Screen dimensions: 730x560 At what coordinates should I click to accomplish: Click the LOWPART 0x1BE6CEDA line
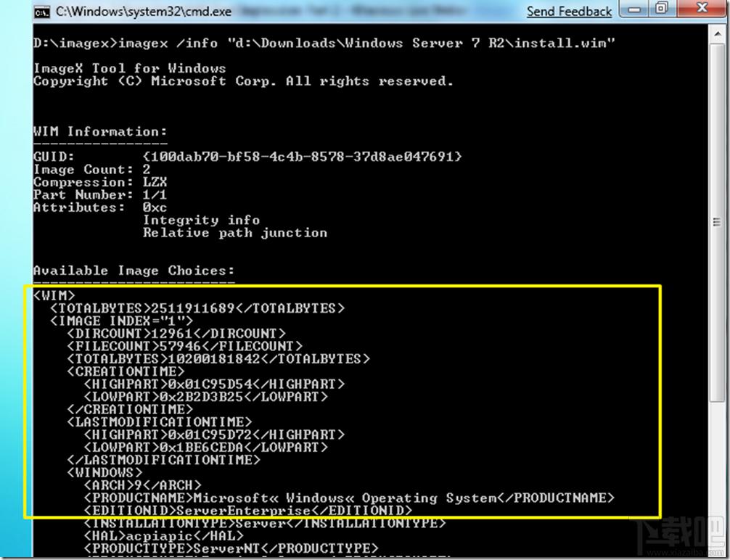[x=206, y=447]
